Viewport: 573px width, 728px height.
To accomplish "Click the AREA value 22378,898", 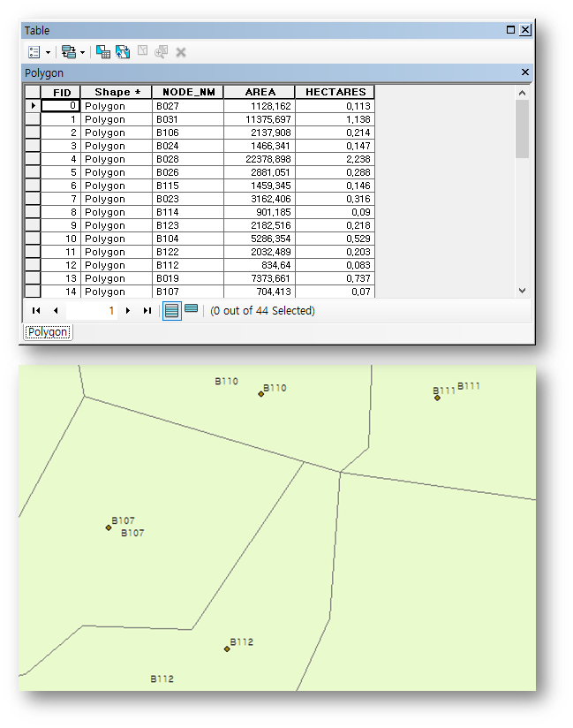I will (x=260, y=159).
